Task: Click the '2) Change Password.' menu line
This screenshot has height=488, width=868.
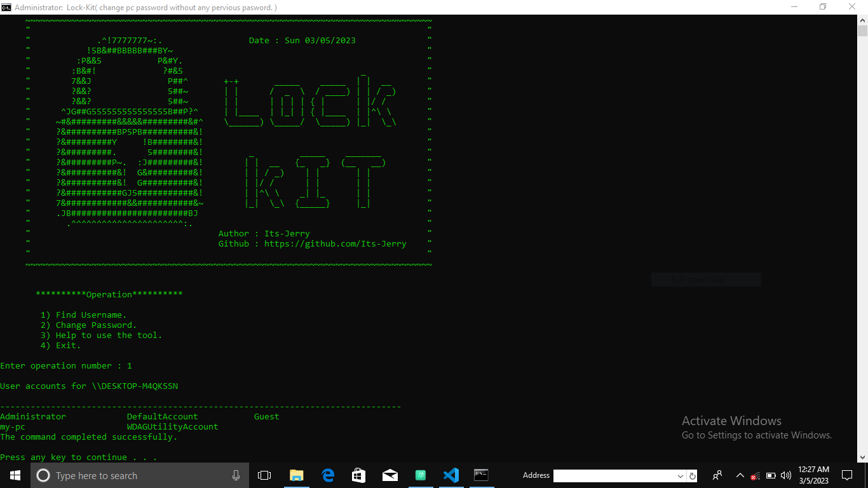Action: point(89,325)
